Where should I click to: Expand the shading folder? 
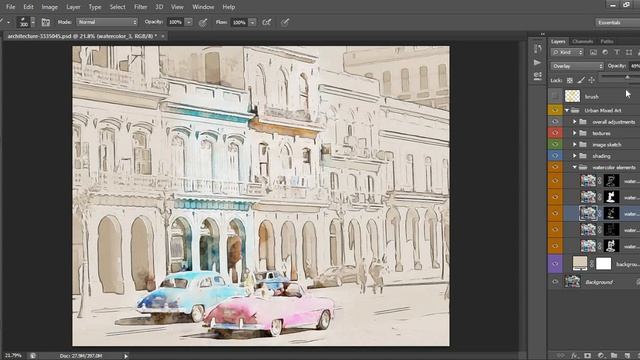[x=575, y=156]
